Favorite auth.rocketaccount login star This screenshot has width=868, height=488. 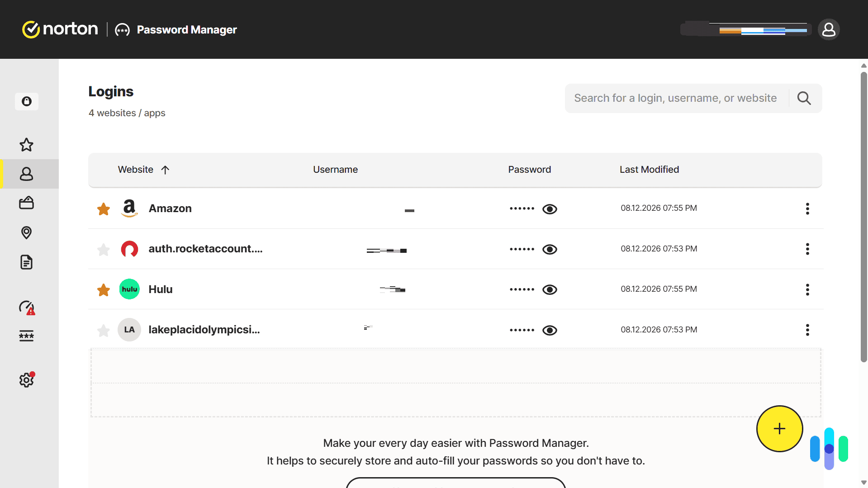104,249
